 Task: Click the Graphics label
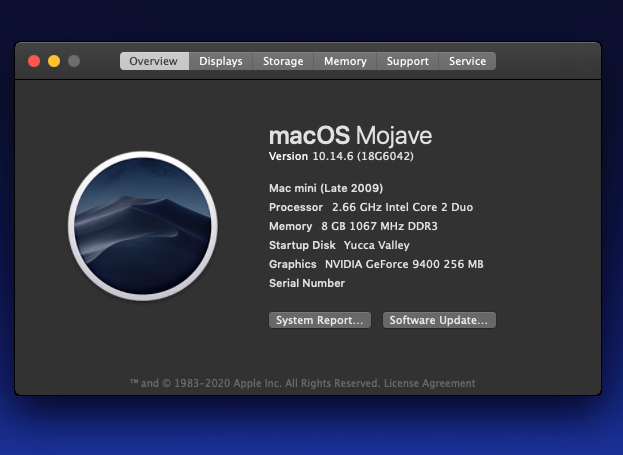point(293,265)
